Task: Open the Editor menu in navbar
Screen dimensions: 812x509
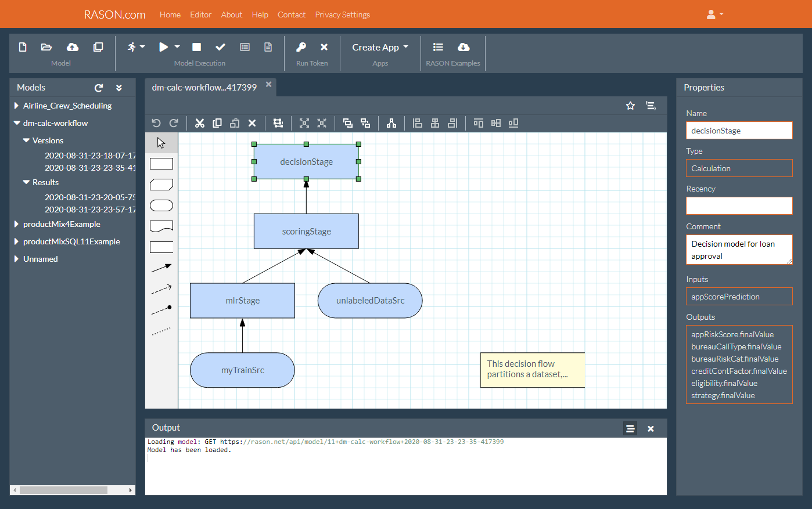Action: [200, 15]
